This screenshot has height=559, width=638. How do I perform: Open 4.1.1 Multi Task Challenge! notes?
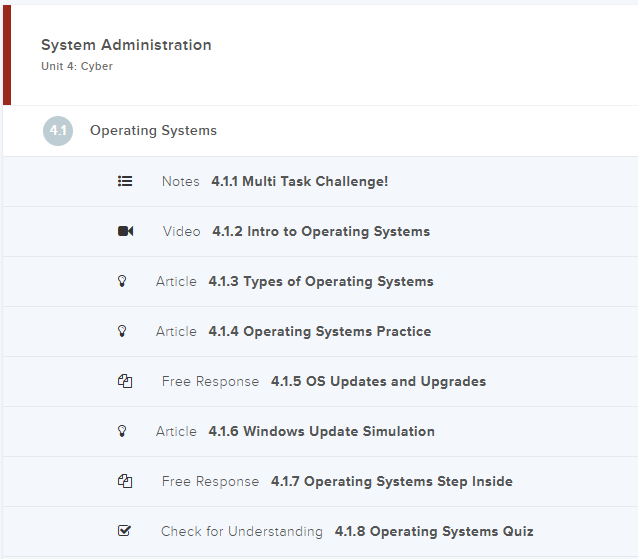(x=299, y=181)
